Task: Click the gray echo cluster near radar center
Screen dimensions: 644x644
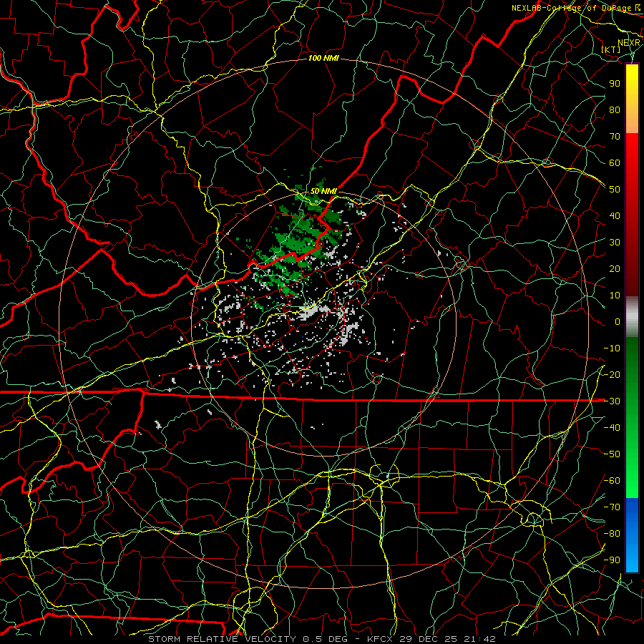Action: point(313,312)
